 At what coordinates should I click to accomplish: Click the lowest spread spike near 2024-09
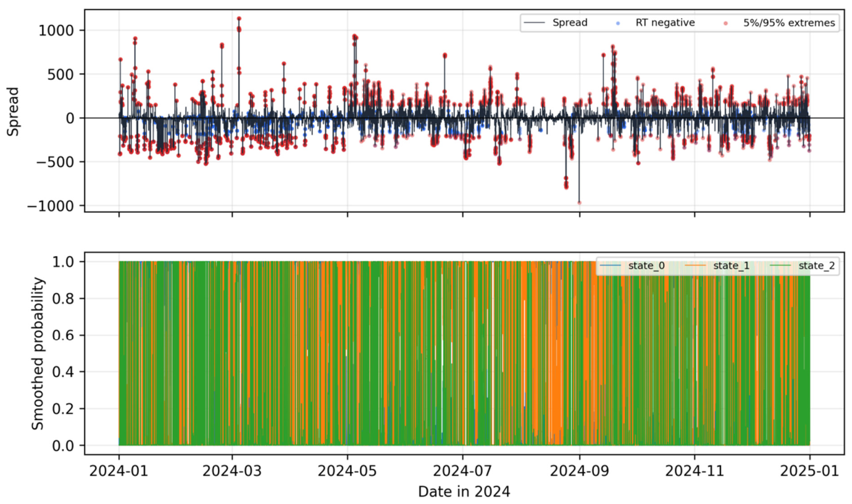click(579, 202)
